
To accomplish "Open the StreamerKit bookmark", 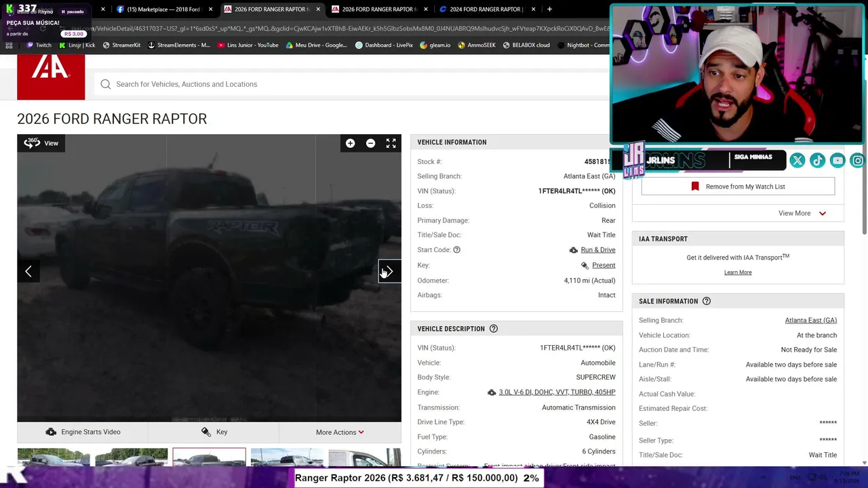I will click(x=121, y=45).
